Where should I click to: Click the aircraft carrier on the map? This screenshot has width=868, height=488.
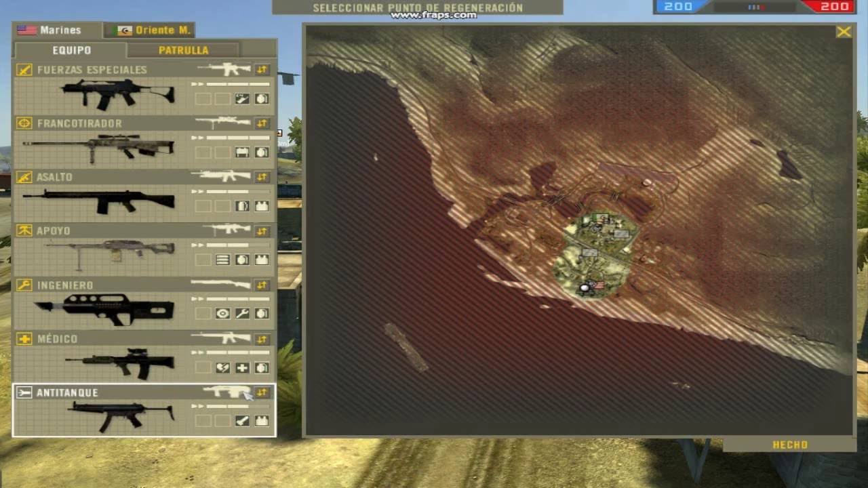click(407, 348)
